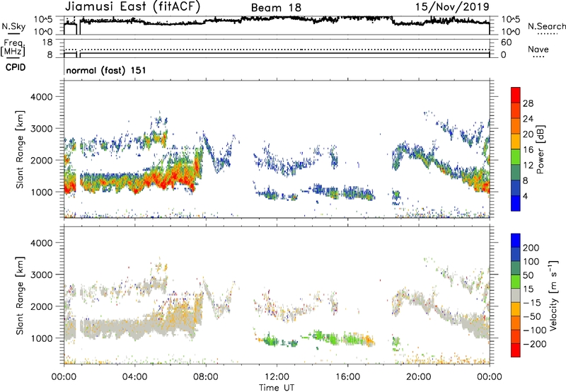Click the red bottom of velocity color bar

click(516, 350)
